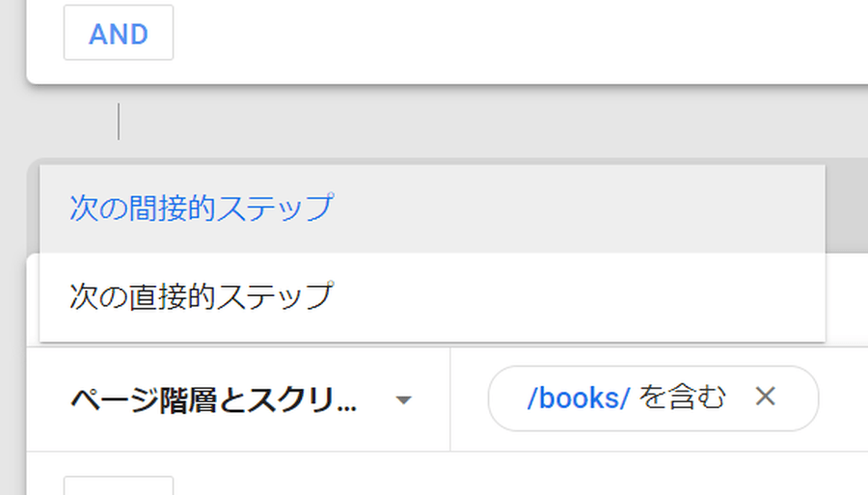
Task: Click the blank area right of the bottom button
Action: pos(482,478)
